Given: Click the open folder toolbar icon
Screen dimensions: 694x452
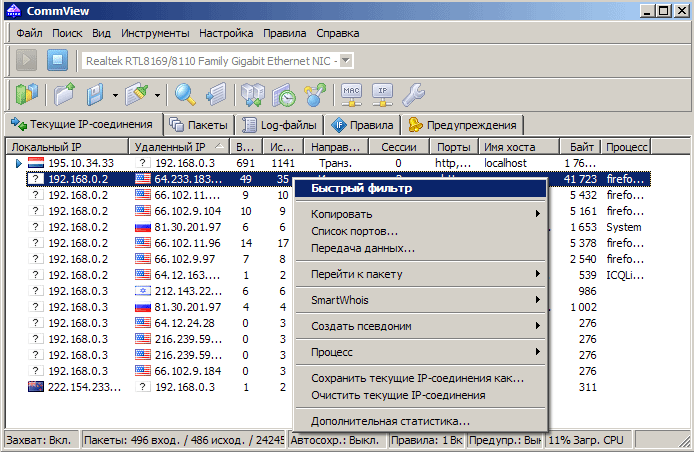Looking at the screenshot, I should tap(65, 94).
